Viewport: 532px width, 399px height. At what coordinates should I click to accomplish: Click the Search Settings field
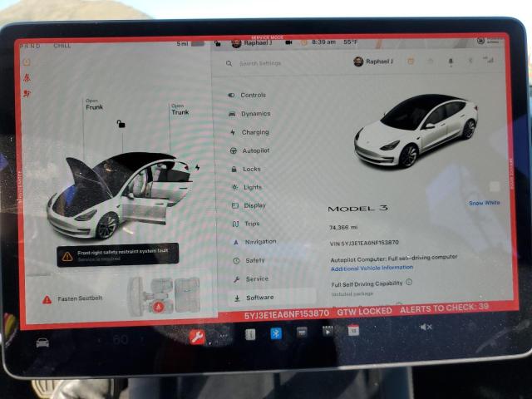pyautogui.click(x=260, y=63)
